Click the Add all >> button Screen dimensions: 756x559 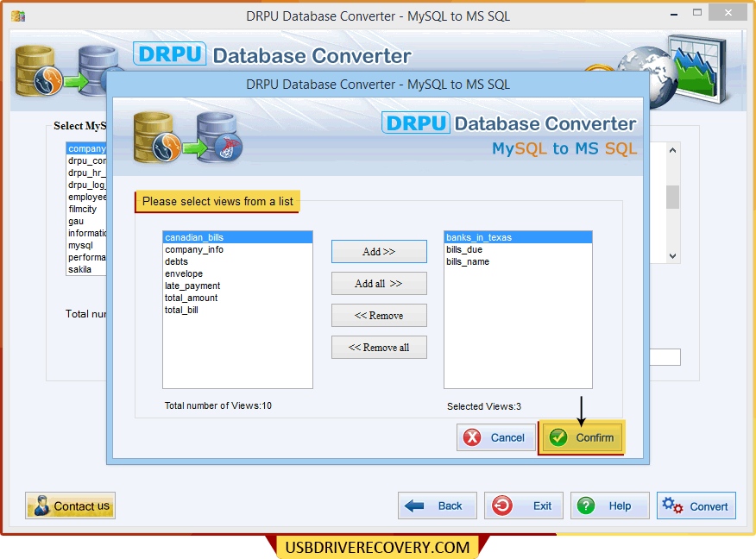[379, 283]
